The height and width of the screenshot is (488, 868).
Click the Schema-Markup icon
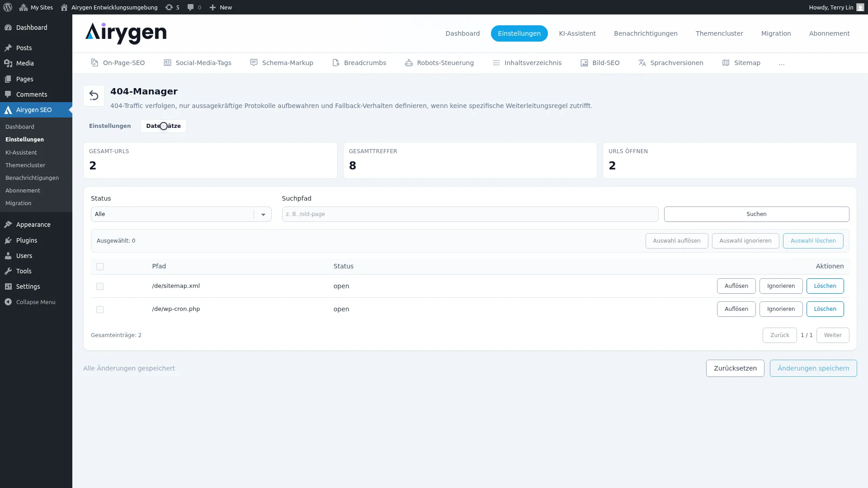[x=254, y=63]
